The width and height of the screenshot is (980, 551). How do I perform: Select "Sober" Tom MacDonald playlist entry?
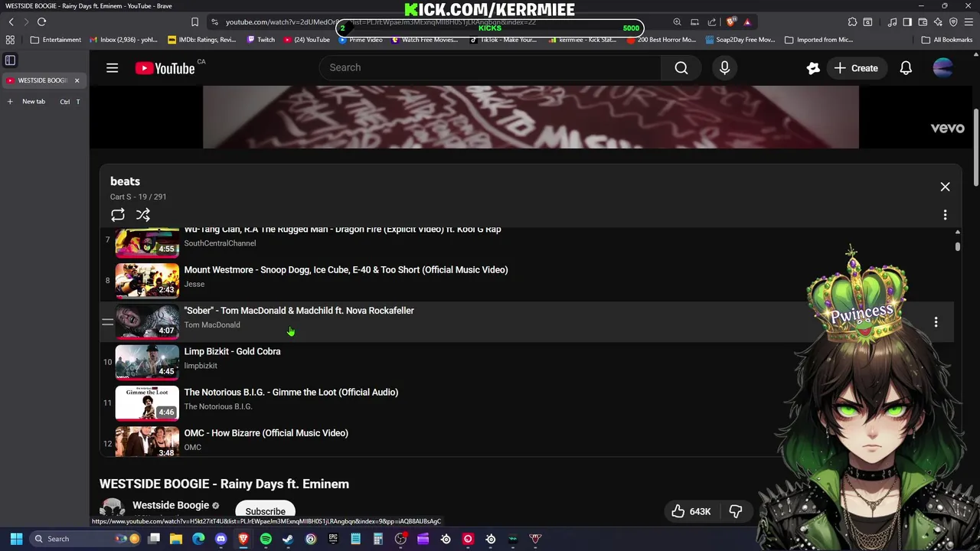(x=299, y=311)
